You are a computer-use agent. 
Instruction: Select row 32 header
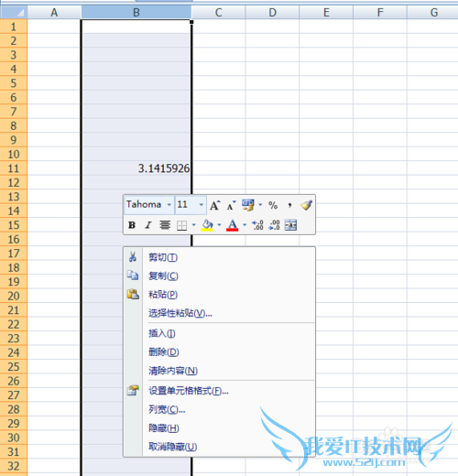[14, 466]
